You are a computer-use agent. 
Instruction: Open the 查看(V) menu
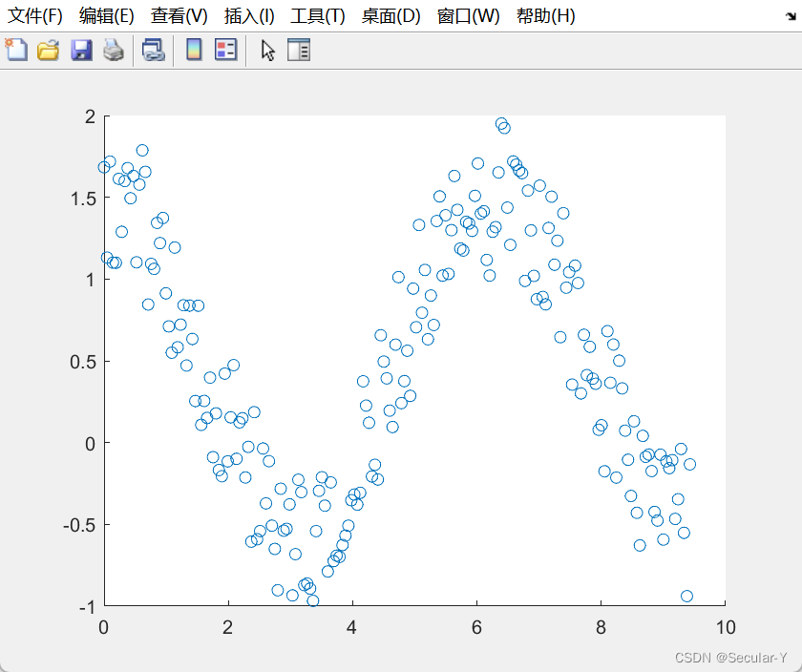[179, 16]
